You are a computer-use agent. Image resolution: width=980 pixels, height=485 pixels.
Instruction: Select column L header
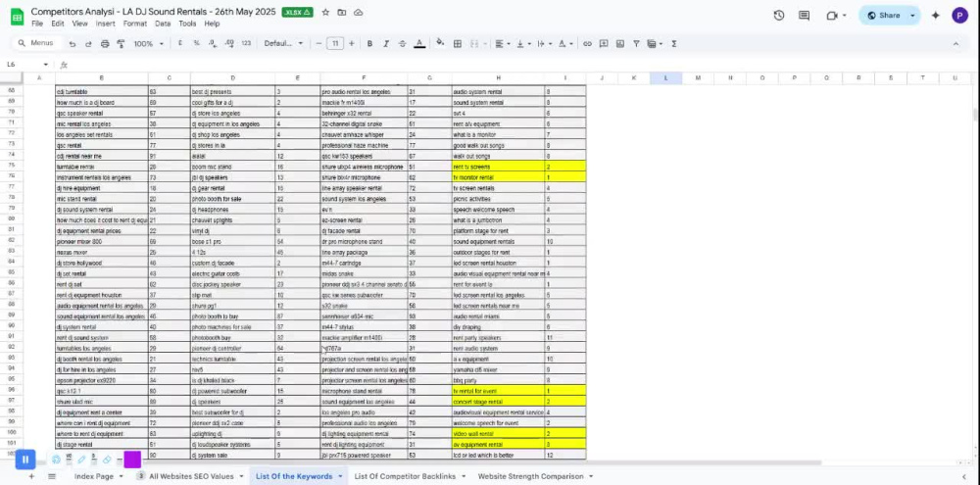pyautogui.click(x=665, y=78)
